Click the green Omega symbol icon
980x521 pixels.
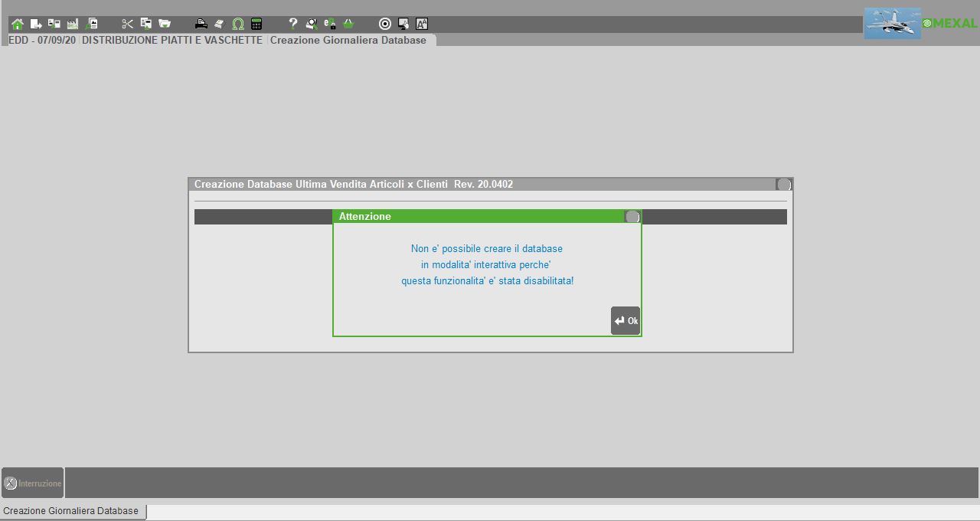(238, 24)
